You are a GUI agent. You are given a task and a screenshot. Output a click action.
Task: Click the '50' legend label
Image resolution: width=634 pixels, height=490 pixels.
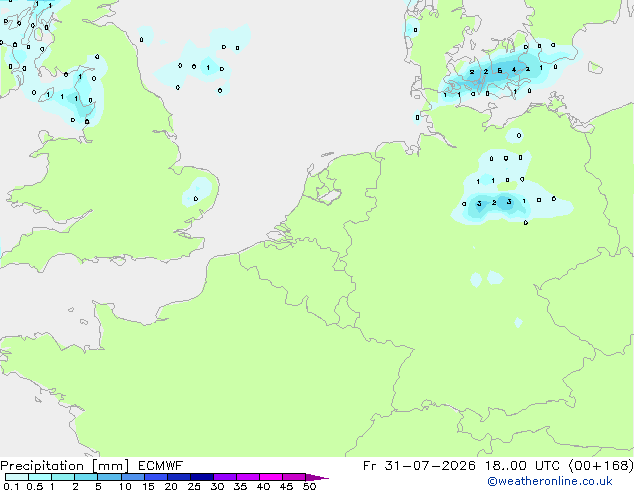309,486
